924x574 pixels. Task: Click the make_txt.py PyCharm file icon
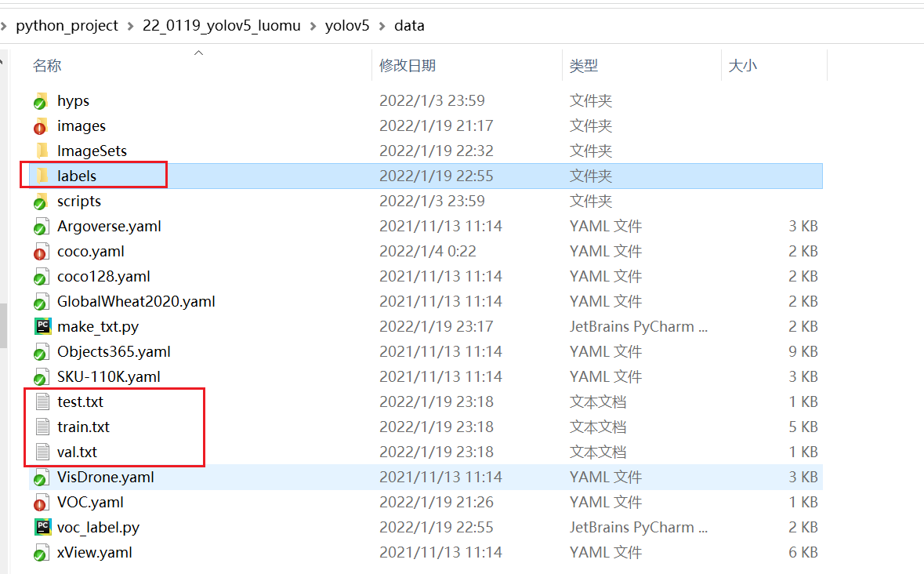[42, 327]
